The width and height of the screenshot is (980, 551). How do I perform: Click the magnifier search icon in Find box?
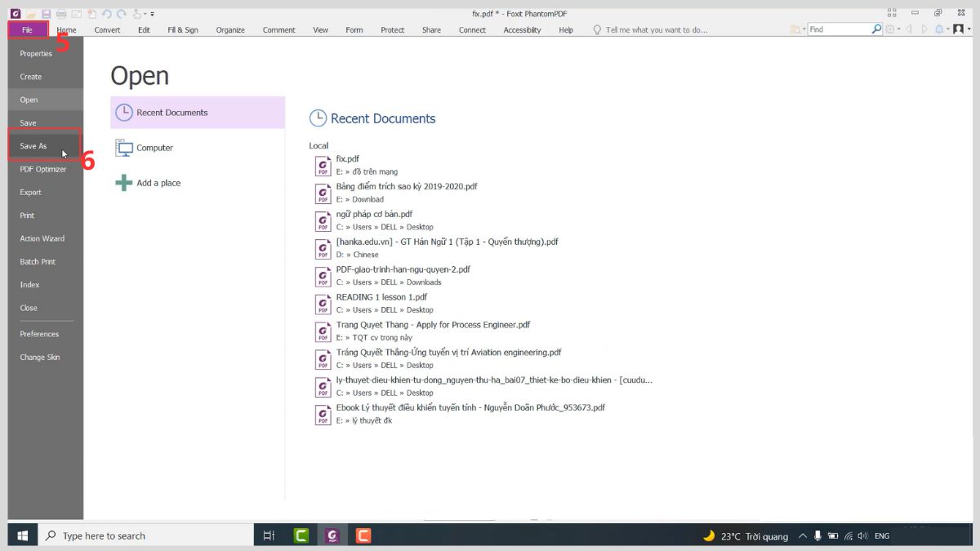click(x=876, y=29)
